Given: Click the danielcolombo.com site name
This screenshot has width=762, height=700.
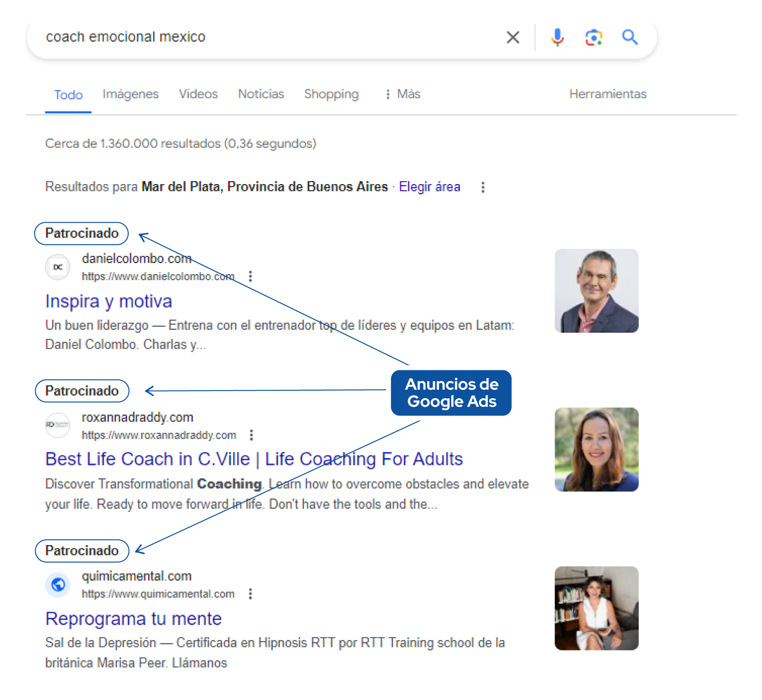Looking at the screenshot, I should tap(136, 258).
